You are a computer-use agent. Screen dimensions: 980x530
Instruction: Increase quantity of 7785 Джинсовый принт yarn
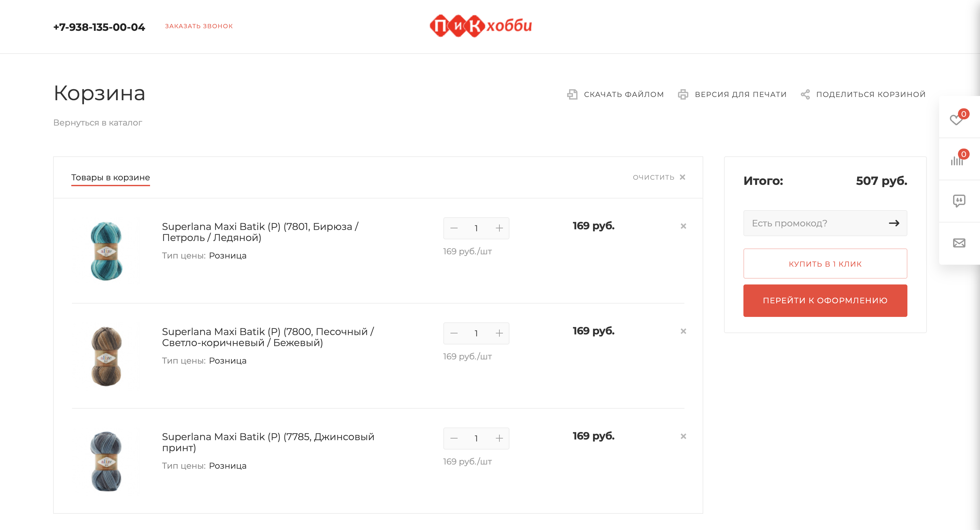pyautogui.click(x=499, y=439)
